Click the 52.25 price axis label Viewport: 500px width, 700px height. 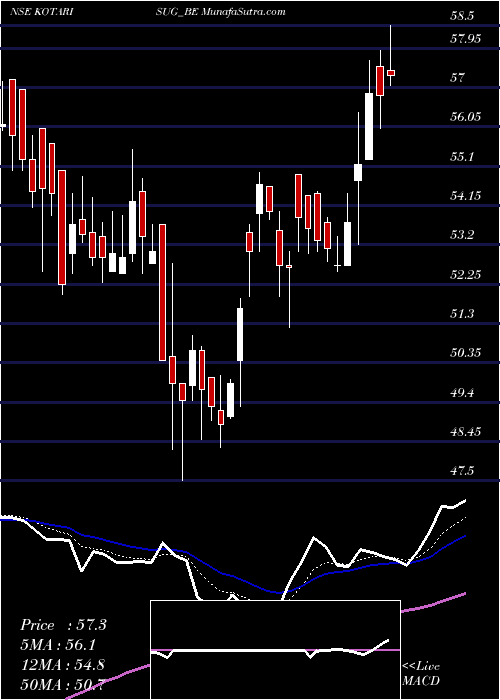(466, 275)
